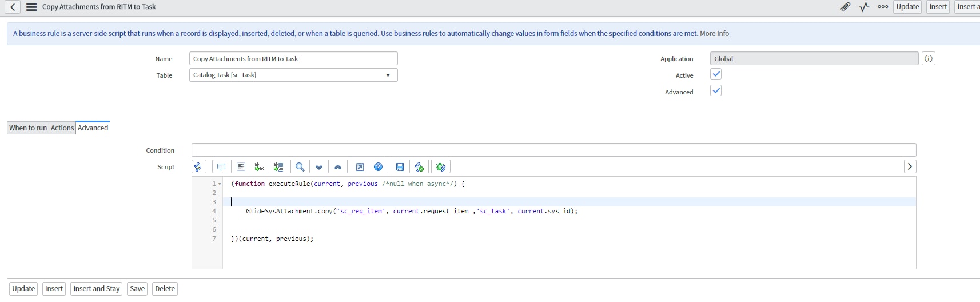Open the paperclip manage attachments icon
The image size is (980, 302).
845,7
